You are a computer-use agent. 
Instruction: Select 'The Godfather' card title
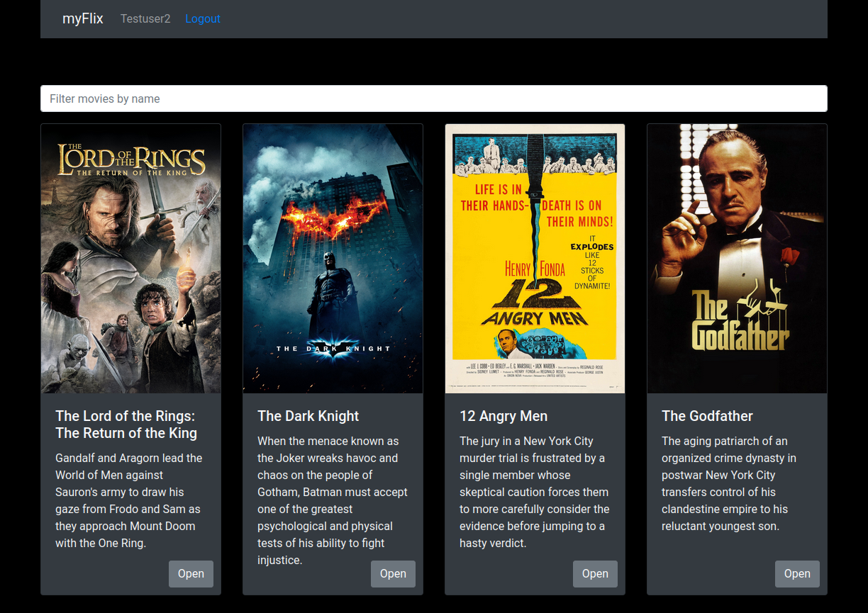click(x=707, y=416)
